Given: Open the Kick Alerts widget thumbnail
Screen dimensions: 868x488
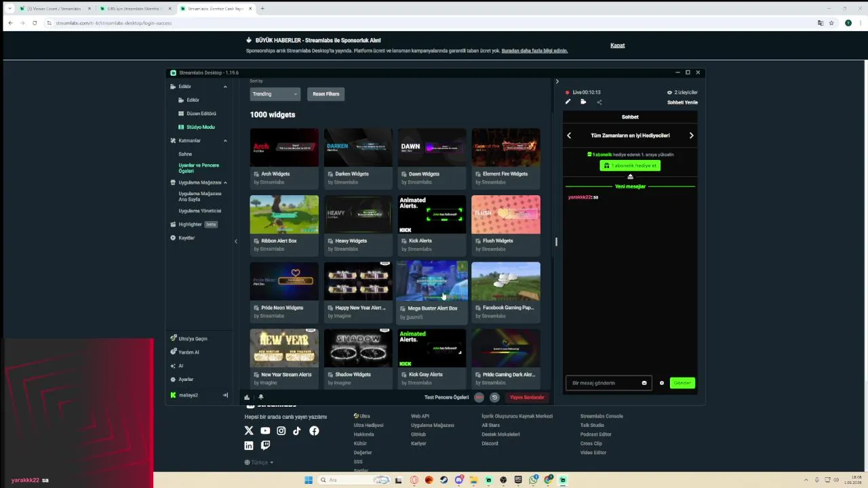Looking at the screenshot, I should tap(432, 214).
